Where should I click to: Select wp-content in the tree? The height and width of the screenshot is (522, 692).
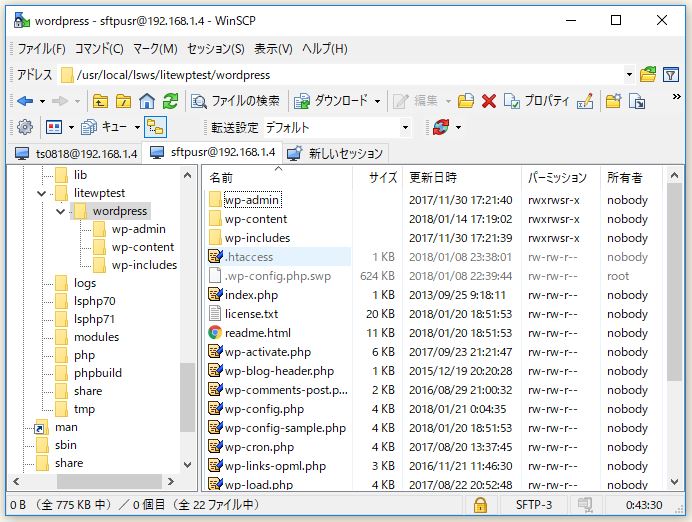click(x=143, y=247)
